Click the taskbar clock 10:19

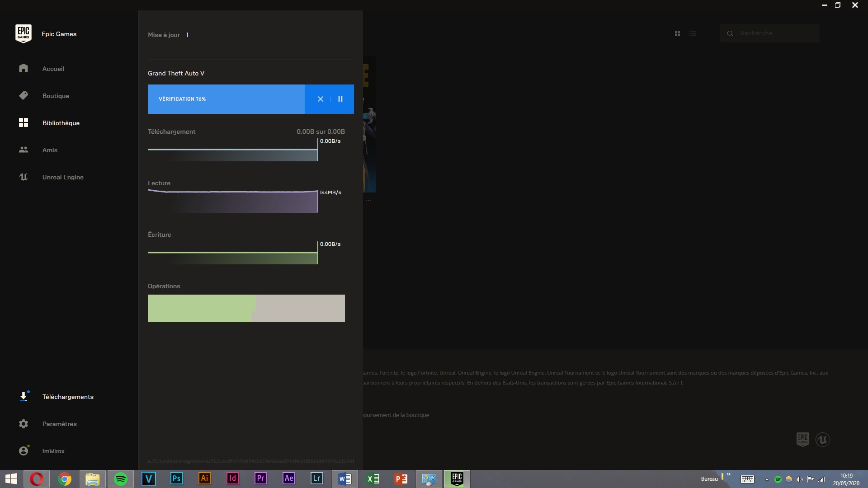pyautogui.click(x=846, y=479)
